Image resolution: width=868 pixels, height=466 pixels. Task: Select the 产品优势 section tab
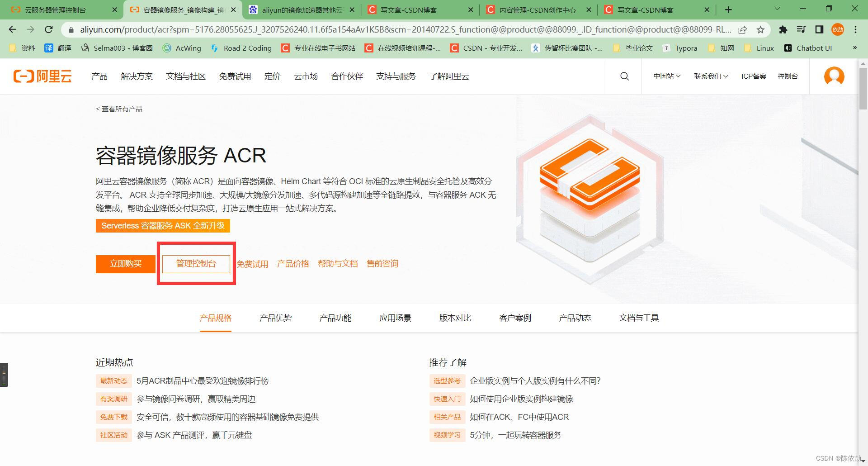click(x=275, y=318)
